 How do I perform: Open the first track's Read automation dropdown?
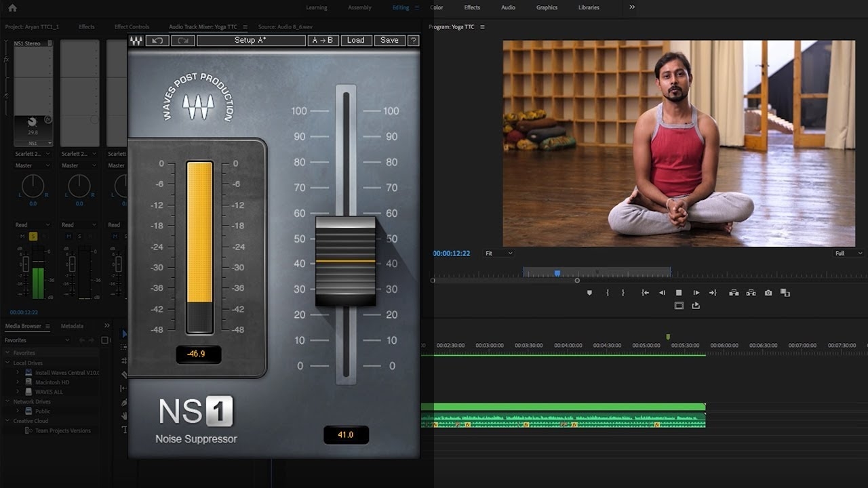point(33,225)
